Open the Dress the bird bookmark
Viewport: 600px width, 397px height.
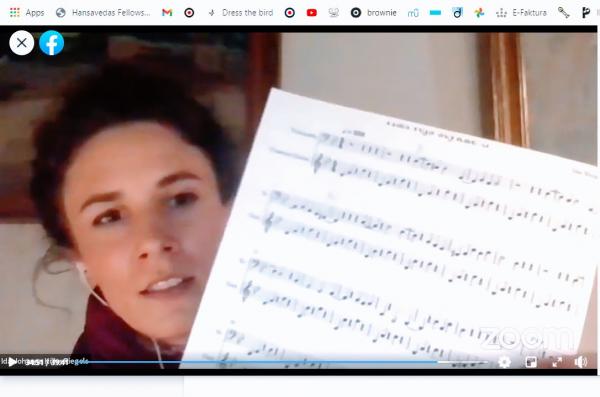tap(240, 13)
